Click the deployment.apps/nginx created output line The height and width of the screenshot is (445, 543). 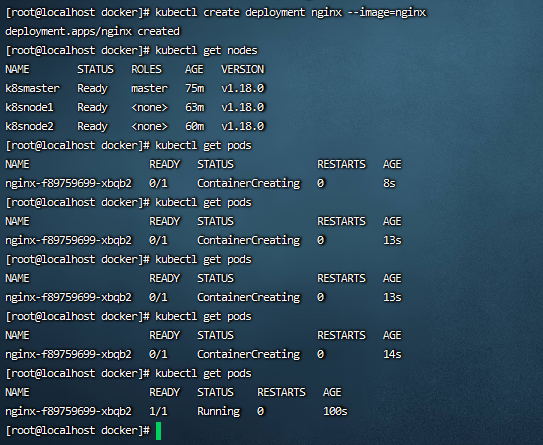pyautogui.click(x=92, y=32)
